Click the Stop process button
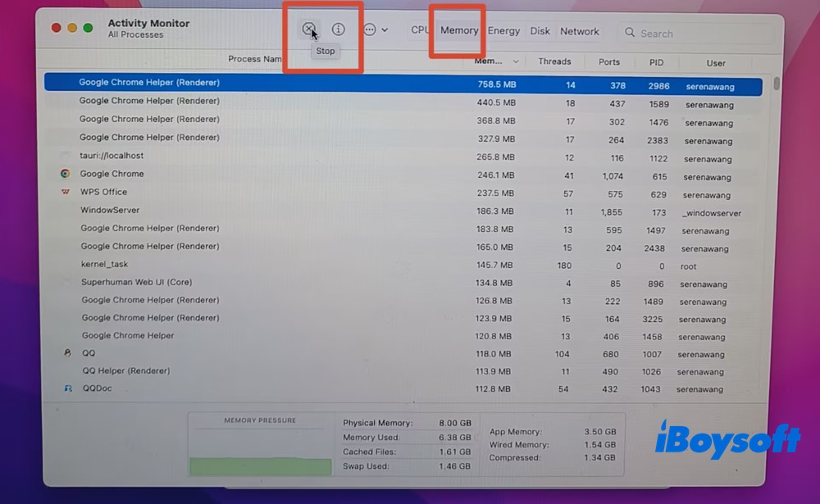The width and height of the screenshot is (820, 504). tap(308, 29)
